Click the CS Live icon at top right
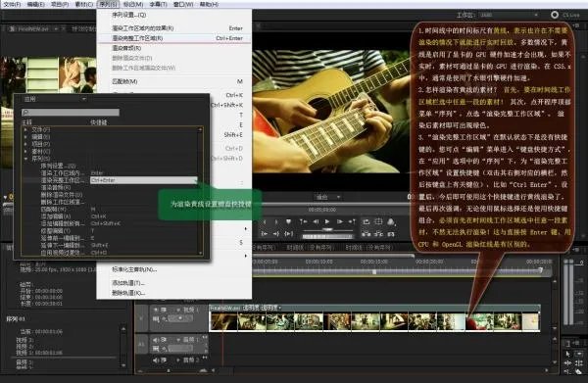This screenshot has width=588, height=383. tap(555, 15)
